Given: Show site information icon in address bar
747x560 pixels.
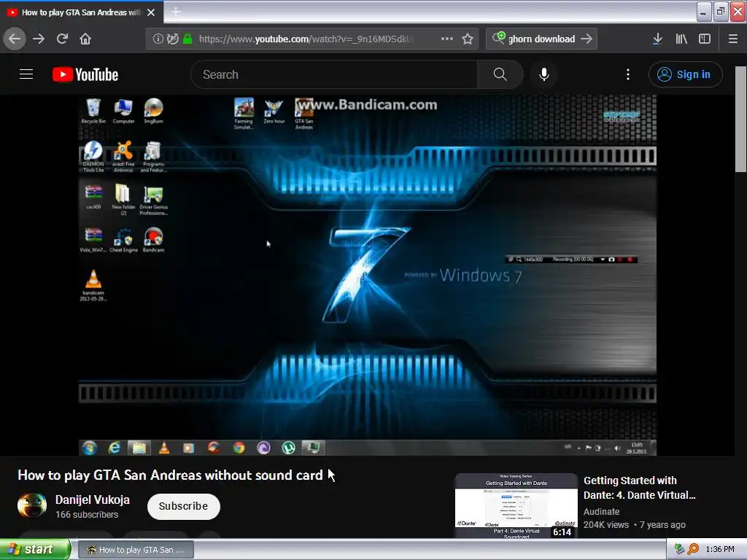Looking at the screenshot, I should click(x=158, y=39).
